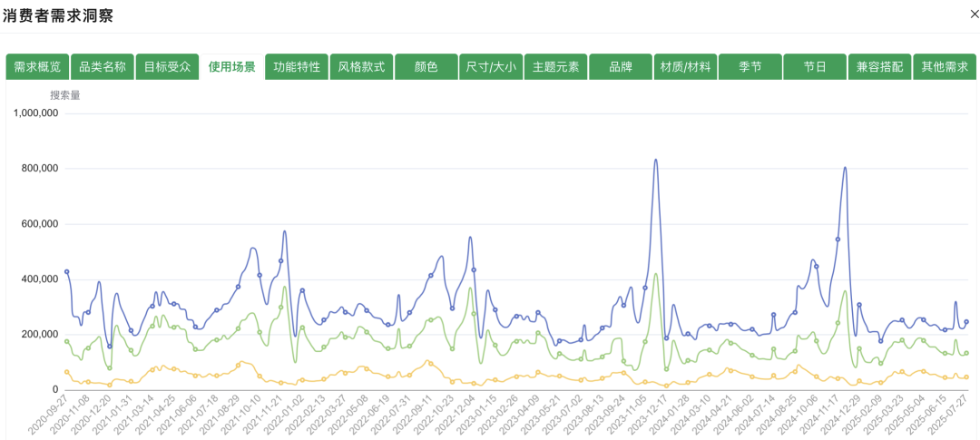Viewport: 980px width, 440px height.
Task: Click the 材质/材料 tab
Action: [686, 67]
